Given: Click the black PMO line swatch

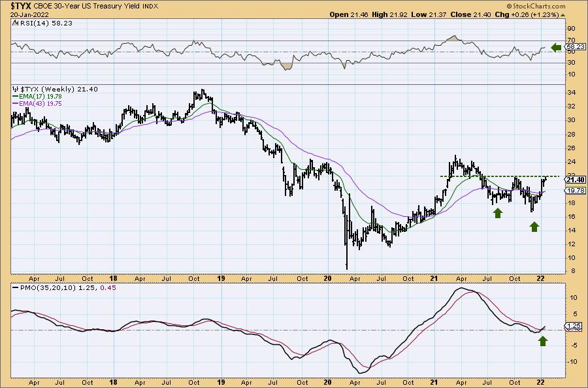Looking at the screenshot, I should [16, 288].
